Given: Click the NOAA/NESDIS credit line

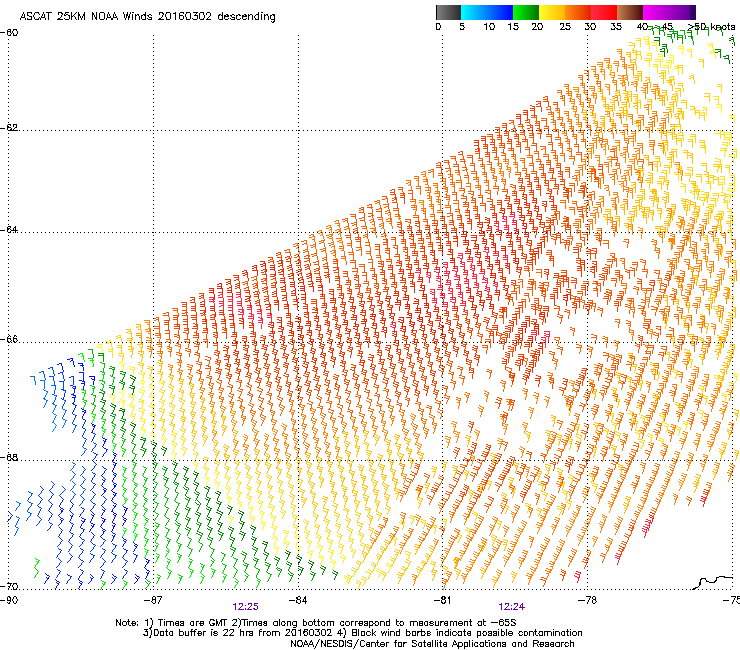Looking at the screenshot, I should coord(432,644).
